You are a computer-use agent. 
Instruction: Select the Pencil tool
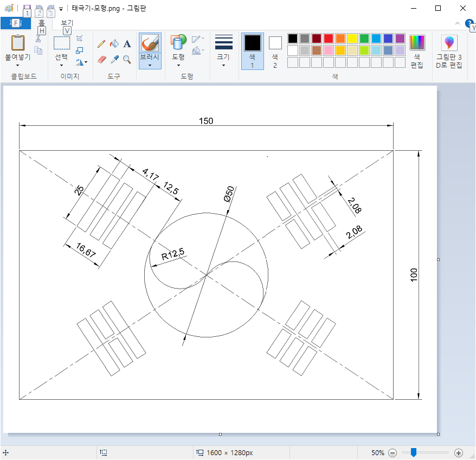(101, 44)
